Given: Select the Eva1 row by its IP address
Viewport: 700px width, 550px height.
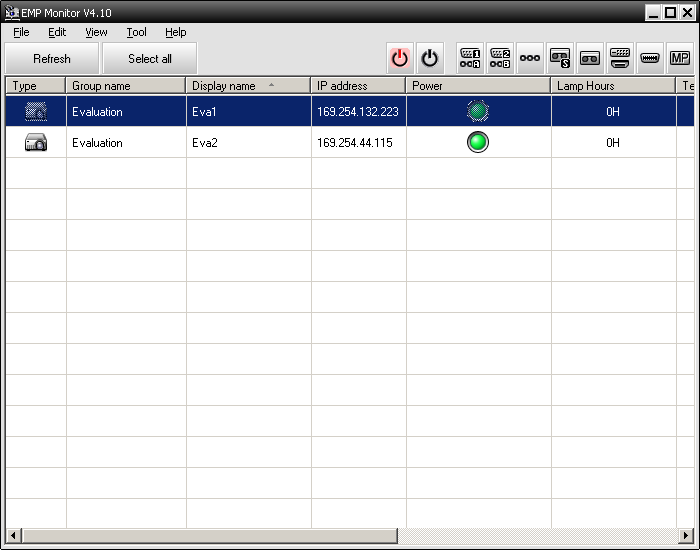Looking at the screenshot, I should point(357,112).
